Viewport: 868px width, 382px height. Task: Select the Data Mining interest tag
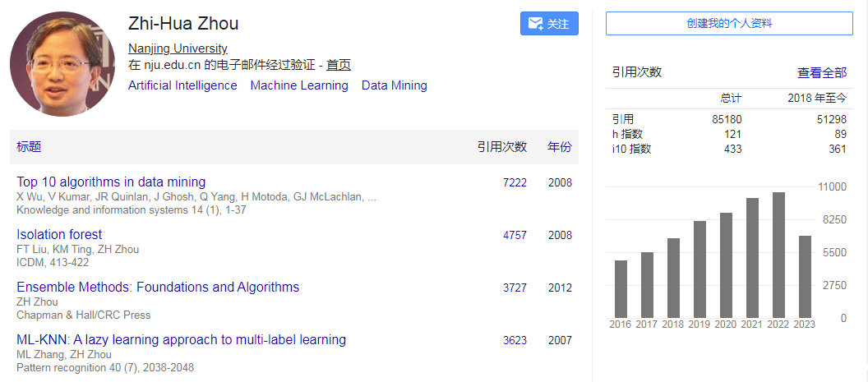tap(395, 85)
